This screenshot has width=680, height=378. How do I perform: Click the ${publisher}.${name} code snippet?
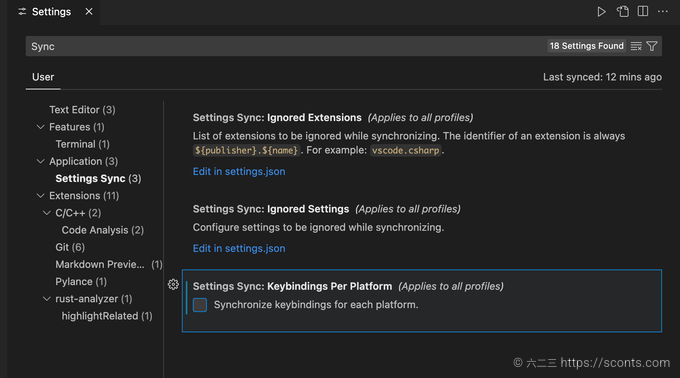point(246,150)
